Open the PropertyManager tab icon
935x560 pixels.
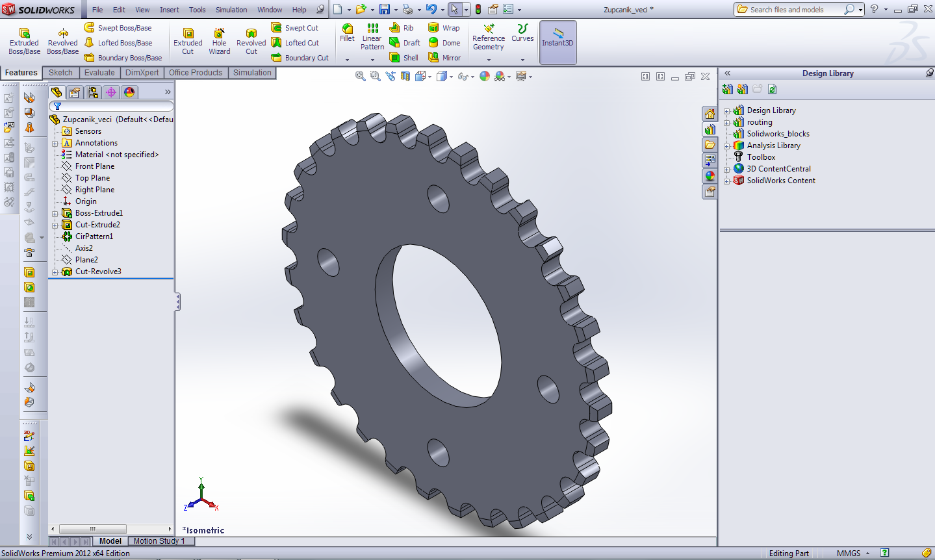[75, 92]
